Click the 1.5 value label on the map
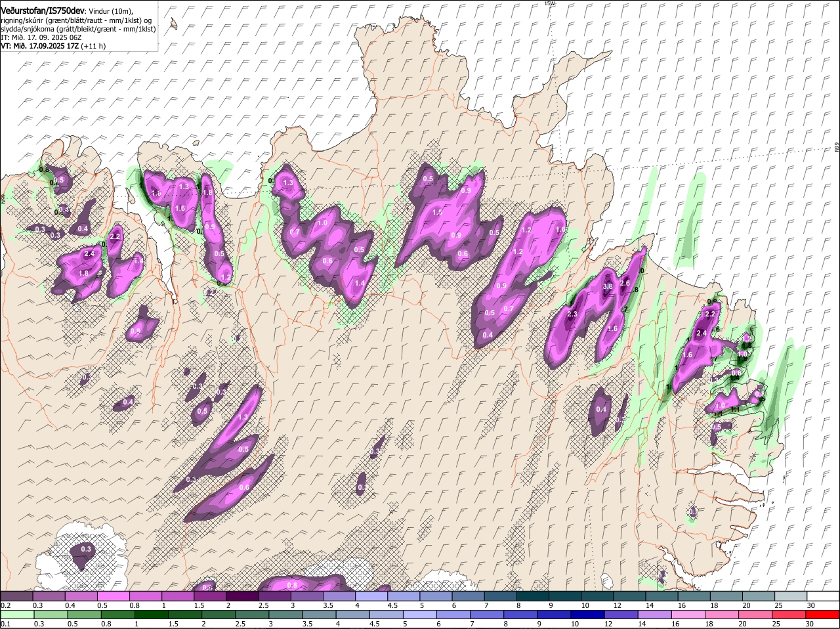The width and height of the screenshot is (840, 629). [437, 213]
